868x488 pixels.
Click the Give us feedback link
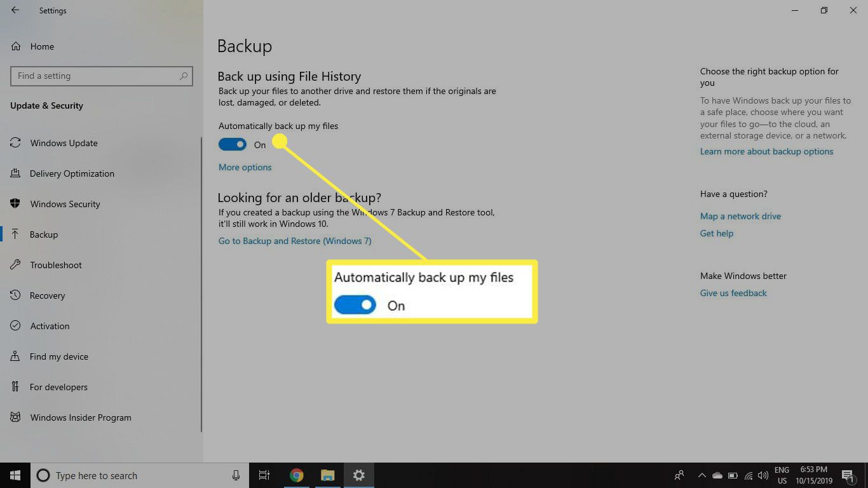733,293
